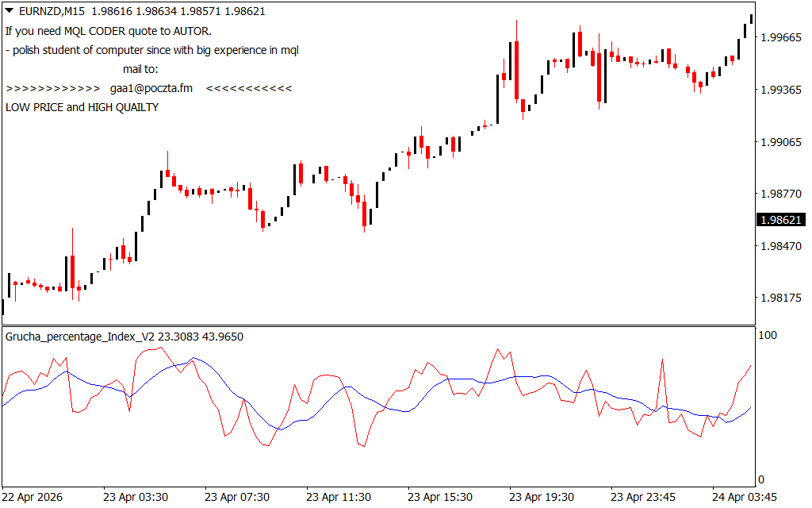
Task: Select the 1.99665 price axis label
Action: [x=781, y=37]
